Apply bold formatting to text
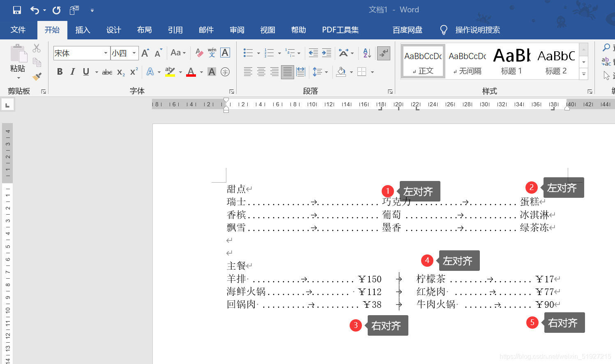This screenshot has height=364, width=615. [x=60, y=72]
